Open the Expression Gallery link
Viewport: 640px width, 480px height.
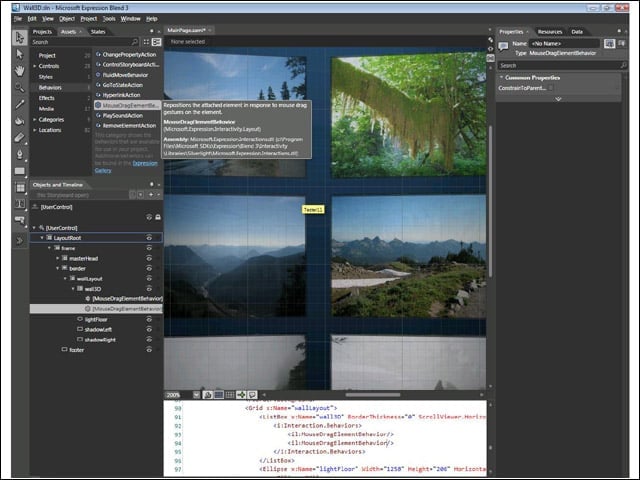click(126, 167)
